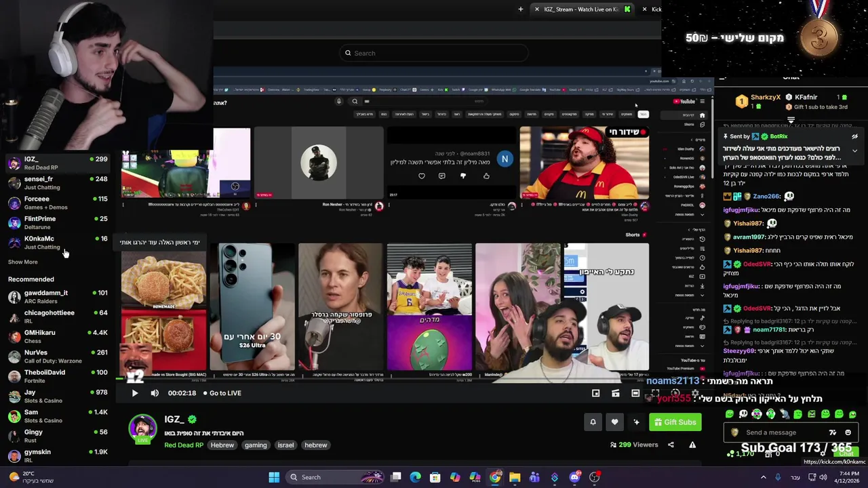Open recommended channel GMHikaru
This screenshot has width=868, height=488.
[x=58, y=336]
